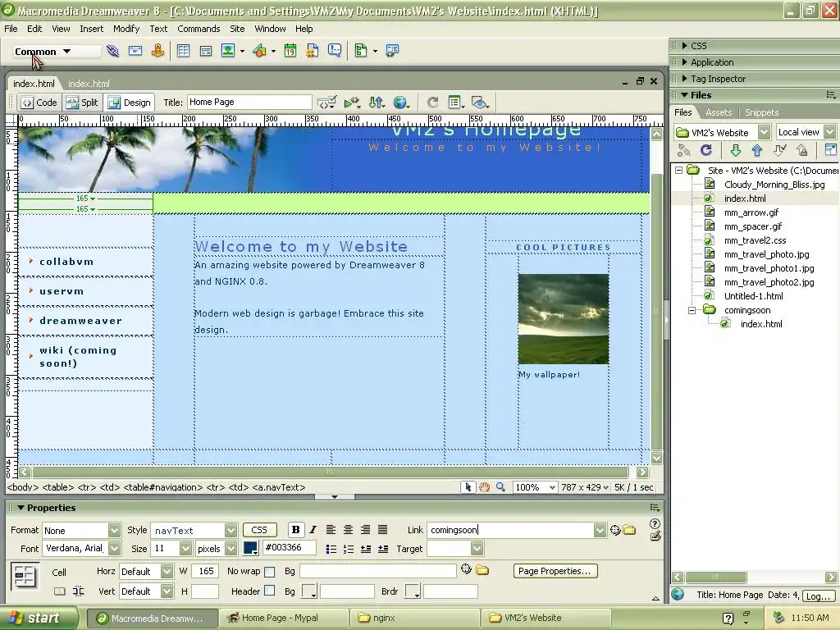Insert a Table from Insert bar

[183, 51]
